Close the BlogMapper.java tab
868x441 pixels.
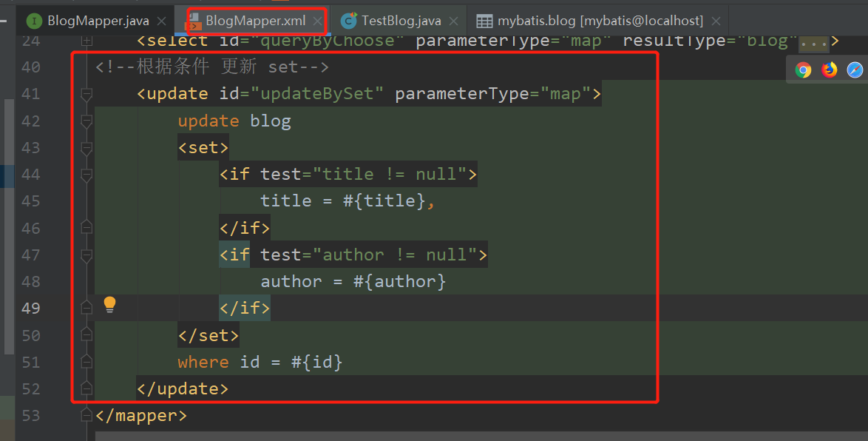162,21
